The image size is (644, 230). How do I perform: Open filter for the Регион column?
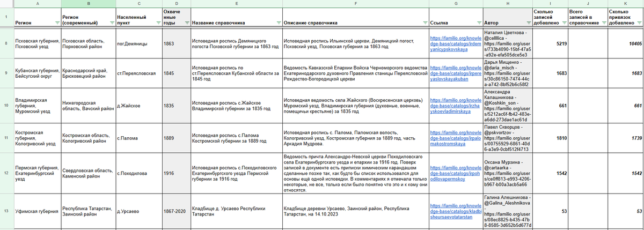coord(57,23)
